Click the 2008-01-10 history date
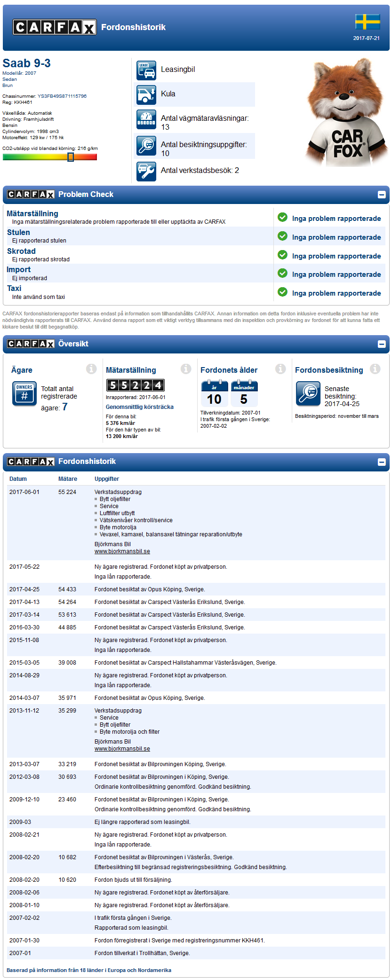 (24, 905)
